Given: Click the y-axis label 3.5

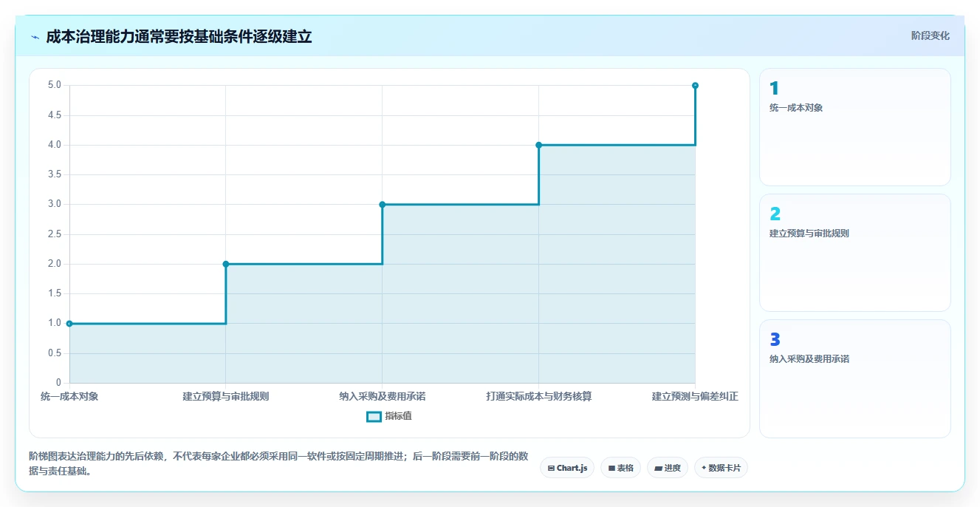Looking at the screenshot, I should click(x=55, y=174).
